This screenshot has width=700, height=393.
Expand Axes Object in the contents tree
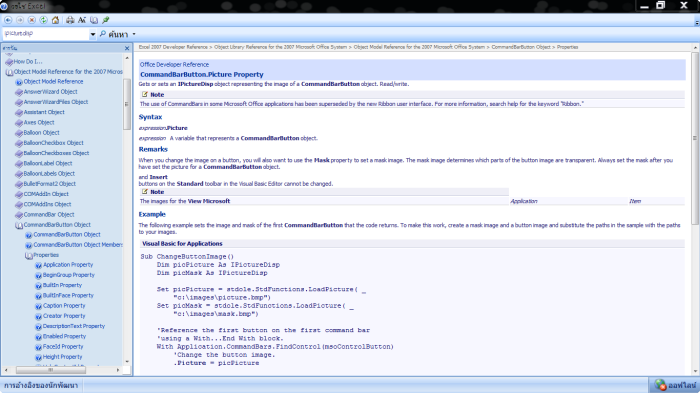pos(39,123)
